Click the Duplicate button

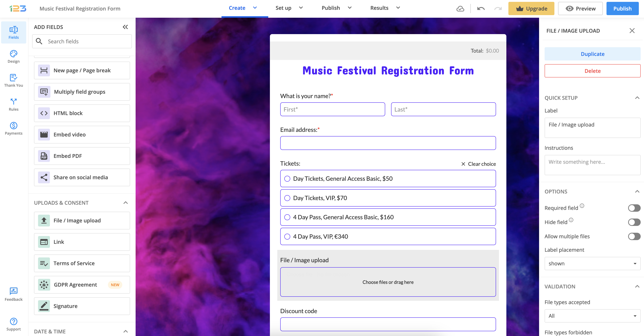click(x=592, y=54)
